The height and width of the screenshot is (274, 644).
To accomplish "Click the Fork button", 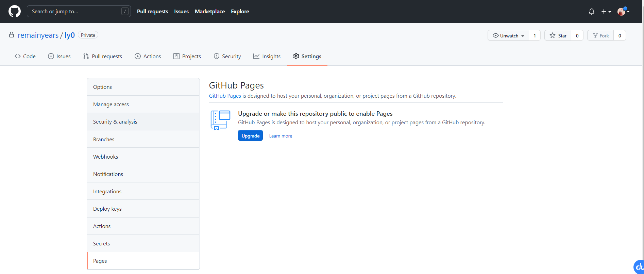I will 601,35.
